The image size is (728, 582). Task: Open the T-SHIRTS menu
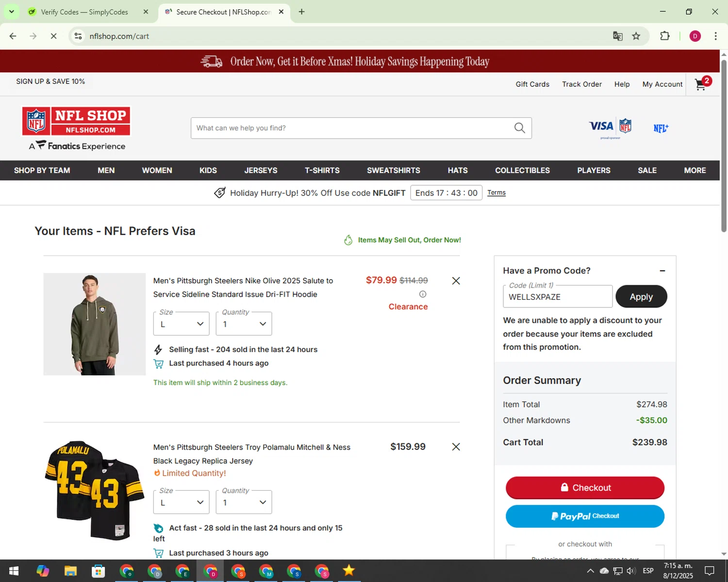(x=322, y=170)
